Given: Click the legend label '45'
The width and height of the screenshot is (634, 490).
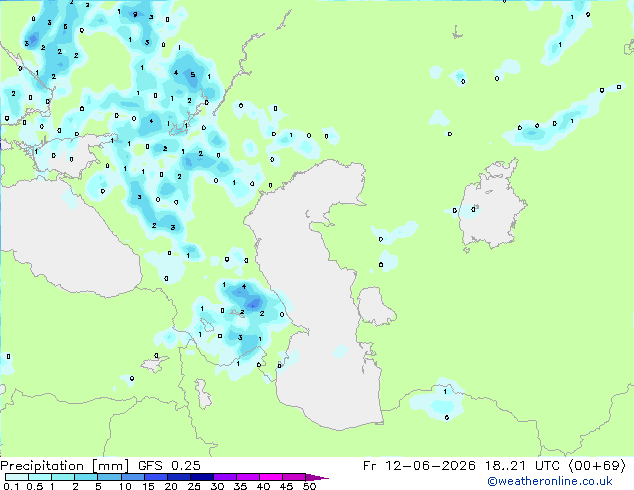Looking at the screenshot, I should click(286, 486).
